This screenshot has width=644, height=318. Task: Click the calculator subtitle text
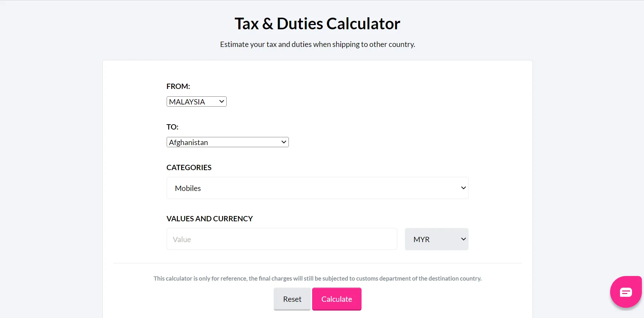coord(317,44)
